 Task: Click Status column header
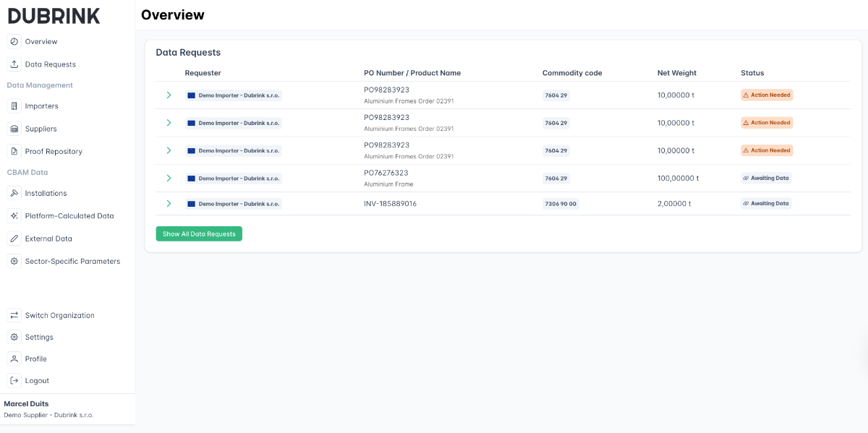point(752,73)
